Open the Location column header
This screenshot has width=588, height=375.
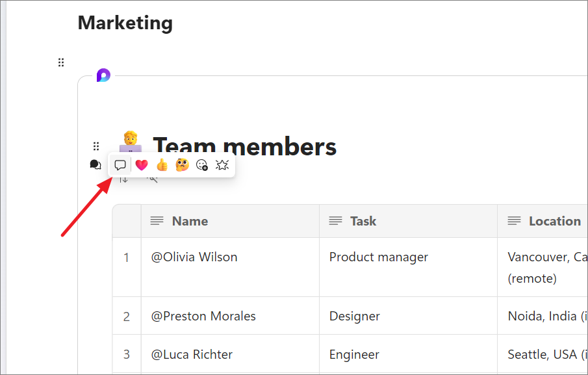[x=554, y=221]
